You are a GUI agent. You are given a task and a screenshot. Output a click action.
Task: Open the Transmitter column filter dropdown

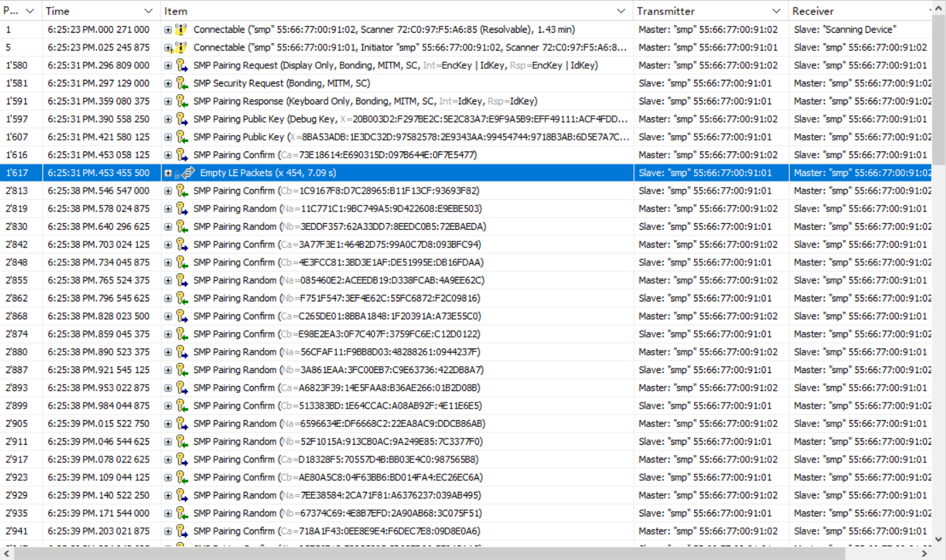tap(776, 11)
